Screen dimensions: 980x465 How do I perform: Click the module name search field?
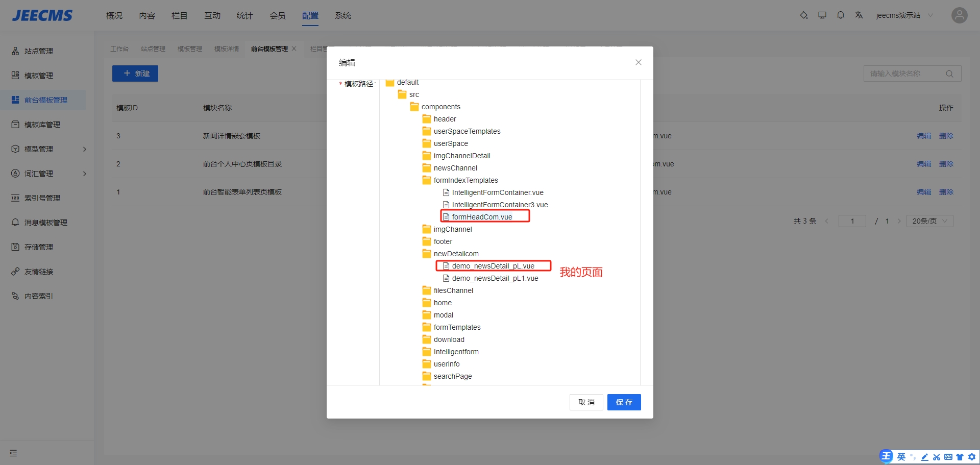[903, 74]
